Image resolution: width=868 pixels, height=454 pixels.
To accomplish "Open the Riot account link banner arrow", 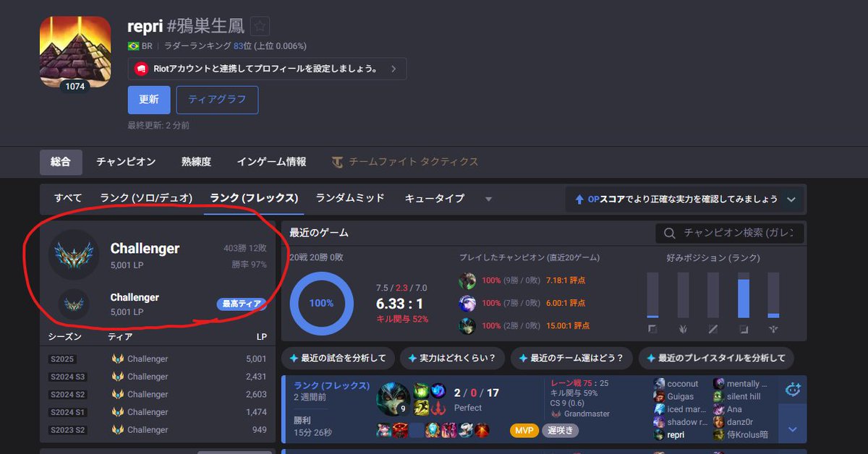I will pyautogui.click(x=393, y=69).
